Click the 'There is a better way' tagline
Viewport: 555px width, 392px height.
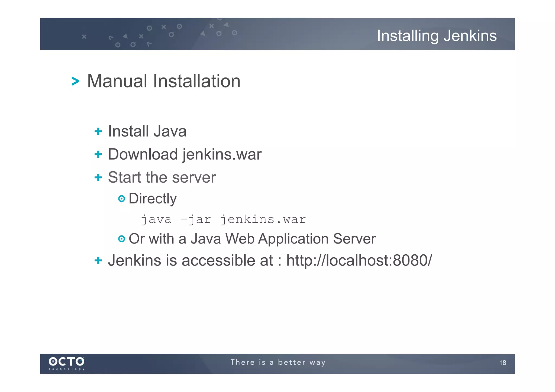coord(278,362)
